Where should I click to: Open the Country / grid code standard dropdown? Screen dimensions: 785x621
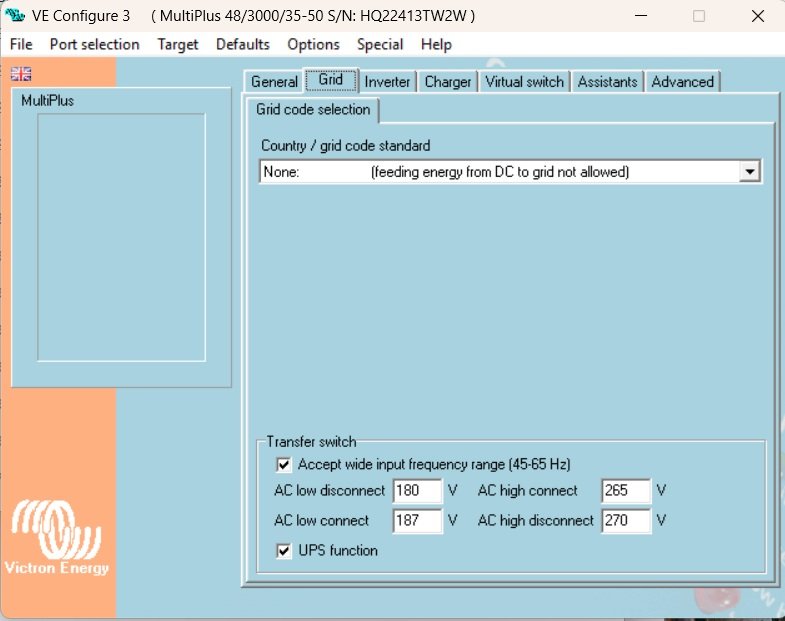(x=510, y=172)
